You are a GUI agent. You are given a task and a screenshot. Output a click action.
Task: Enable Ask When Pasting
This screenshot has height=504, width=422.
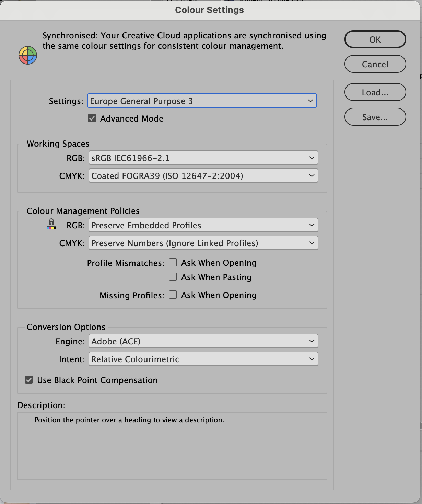click(x=173, y=276)
